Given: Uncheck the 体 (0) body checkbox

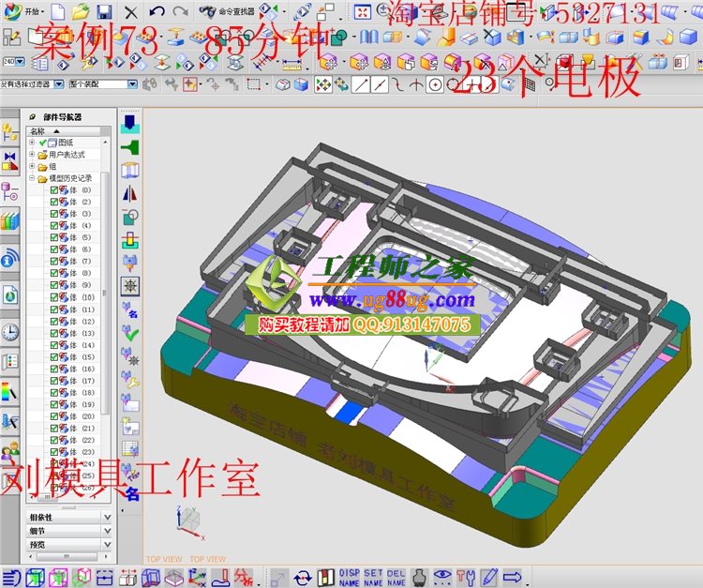Looking at the screenshot, I should [x=54, y=190].
